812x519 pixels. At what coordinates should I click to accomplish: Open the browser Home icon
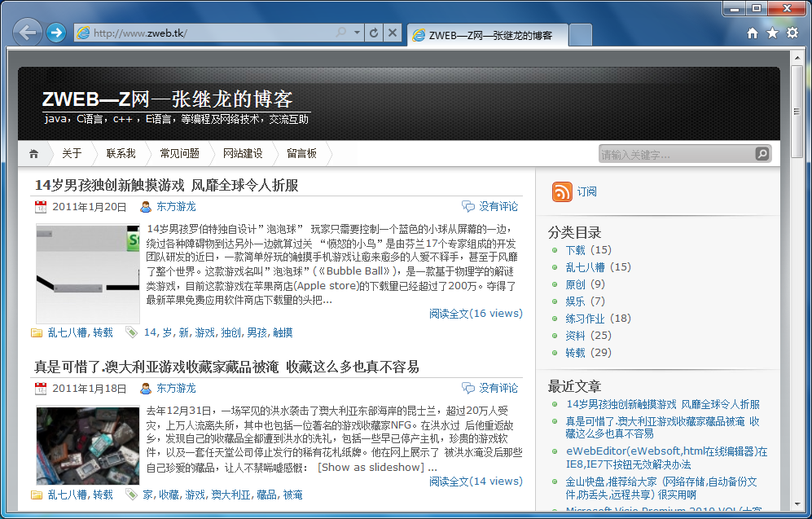(x=753, y=33)
